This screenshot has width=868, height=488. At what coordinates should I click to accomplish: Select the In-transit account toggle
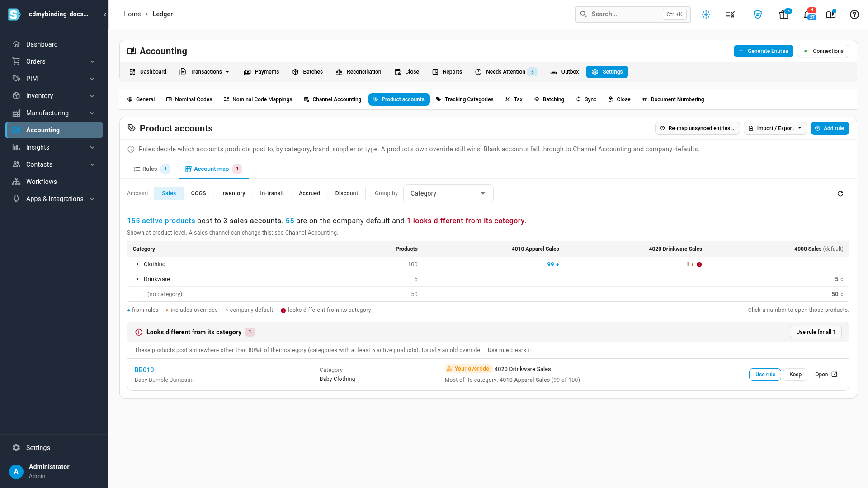272,193
